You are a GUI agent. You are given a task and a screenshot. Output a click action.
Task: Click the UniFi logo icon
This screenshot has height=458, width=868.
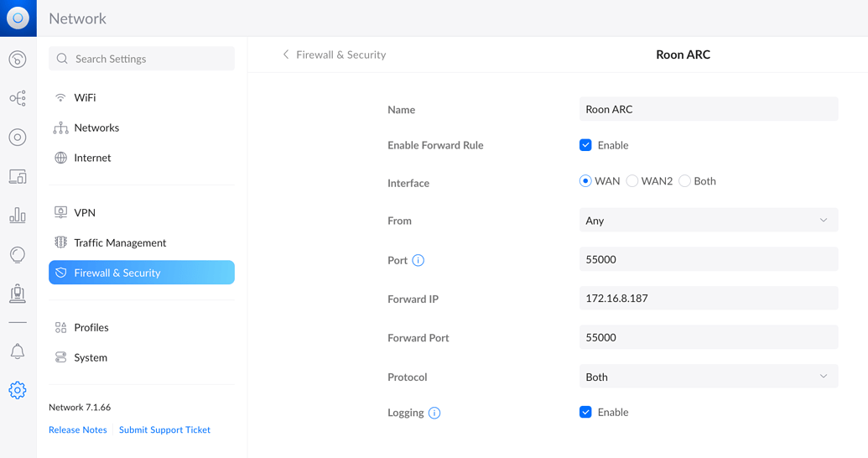point(18,18)
